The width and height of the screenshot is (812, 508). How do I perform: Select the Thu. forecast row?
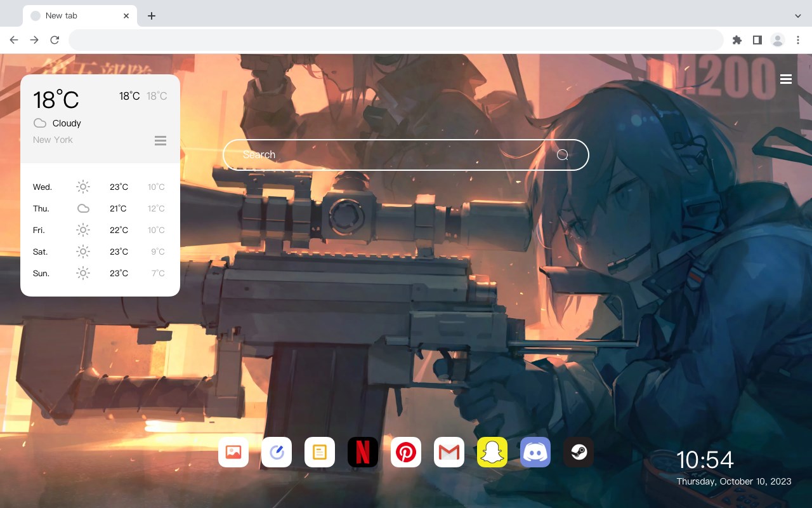click(x=100, y=208)
